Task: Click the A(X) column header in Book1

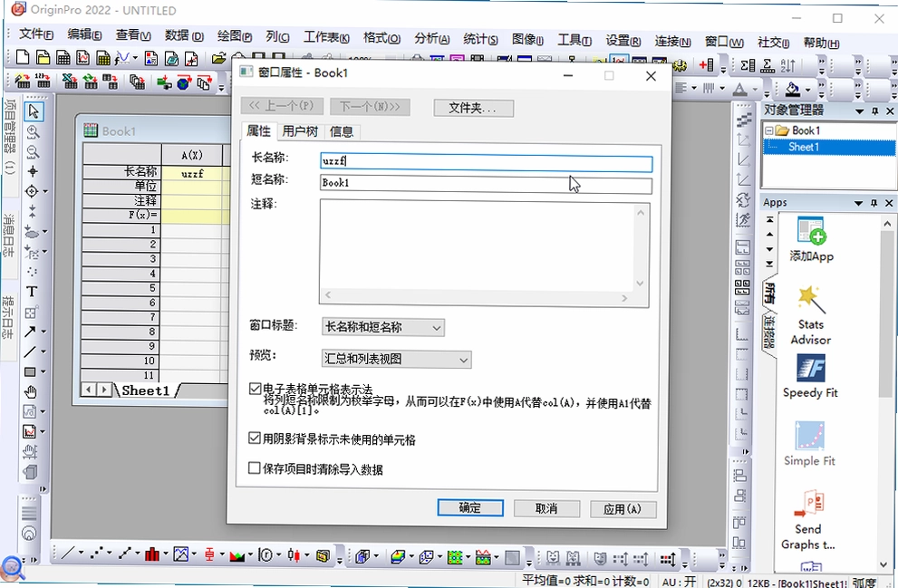Action: coord(192,155)
